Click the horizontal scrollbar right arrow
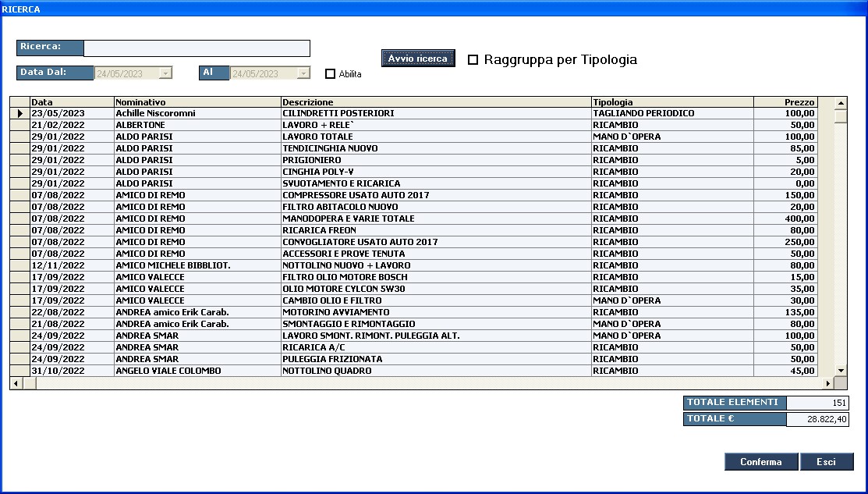This screenshot has height=494, width=868. (x=827, y=383)
